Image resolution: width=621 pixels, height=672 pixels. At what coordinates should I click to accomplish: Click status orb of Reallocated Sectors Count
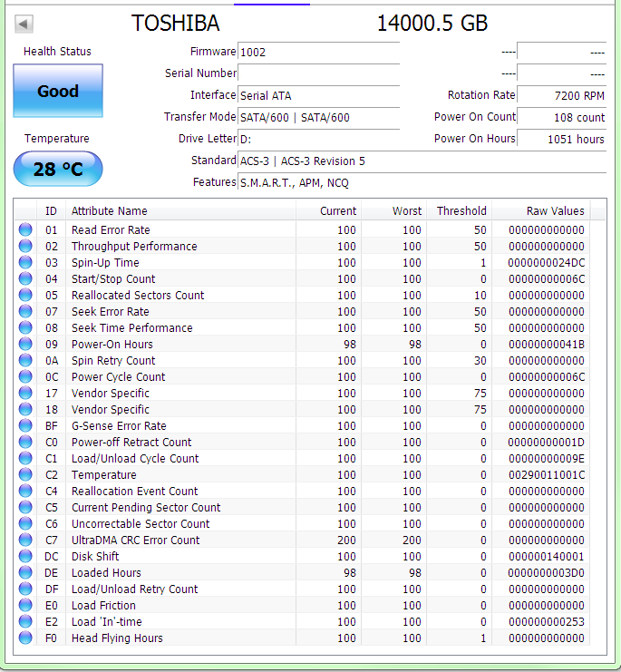point(25,295)
